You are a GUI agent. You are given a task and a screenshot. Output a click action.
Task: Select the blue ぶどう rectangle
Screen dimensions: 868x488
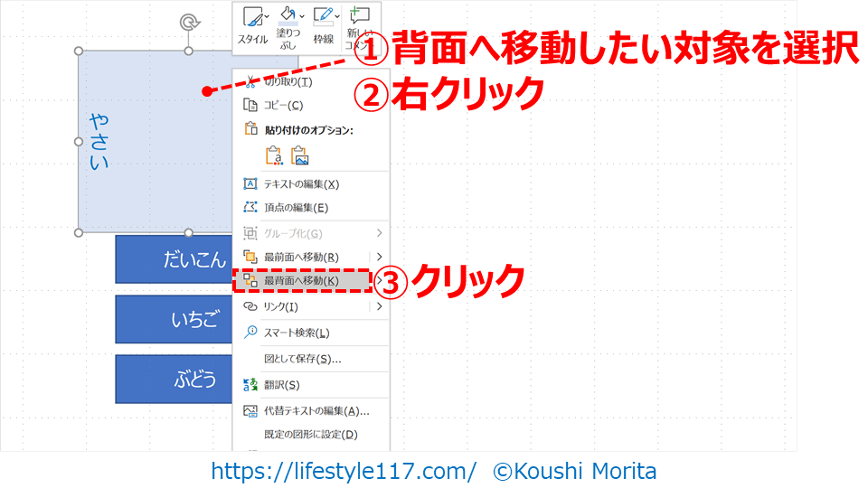174,380
